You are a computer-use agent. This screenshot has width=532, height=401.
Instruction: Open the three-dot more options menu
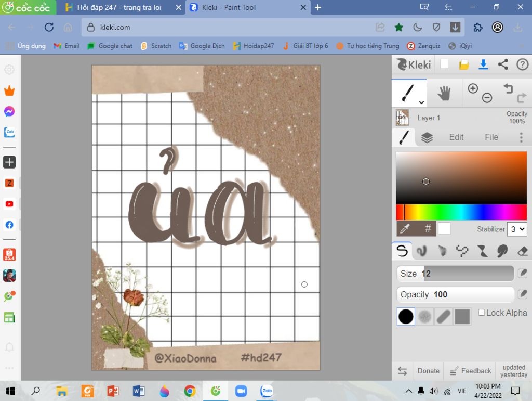(521, 137)
